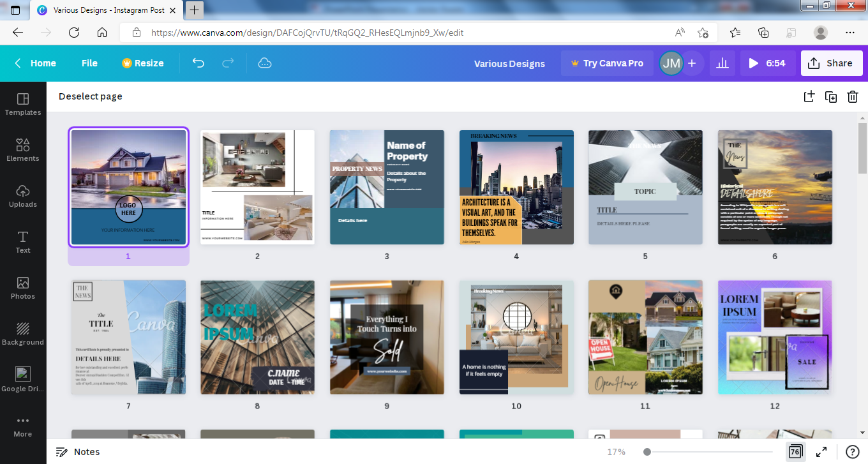Click Try Canva Pro button
This screenshot has height=464, width=868.
(x=607, y=63)
